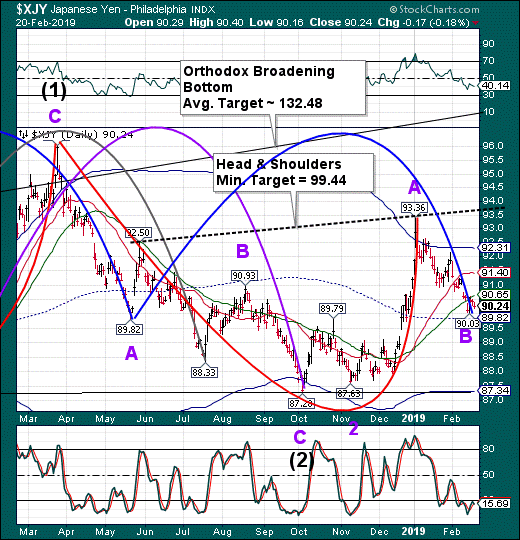Click the 87.34 lower band value tag
520x540 pixels.
pos(495,391)
